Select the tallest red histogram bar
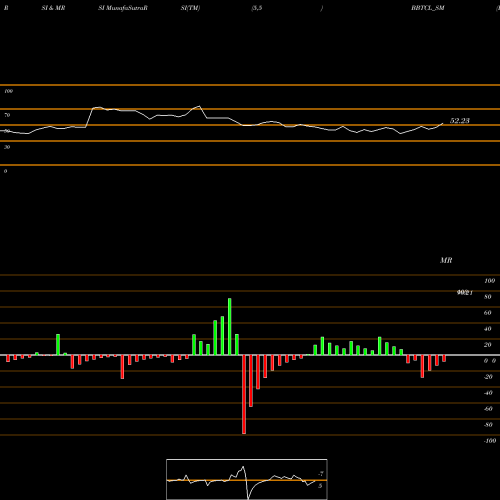This screenshot has height=500, width=500. (x=244, y=394)
